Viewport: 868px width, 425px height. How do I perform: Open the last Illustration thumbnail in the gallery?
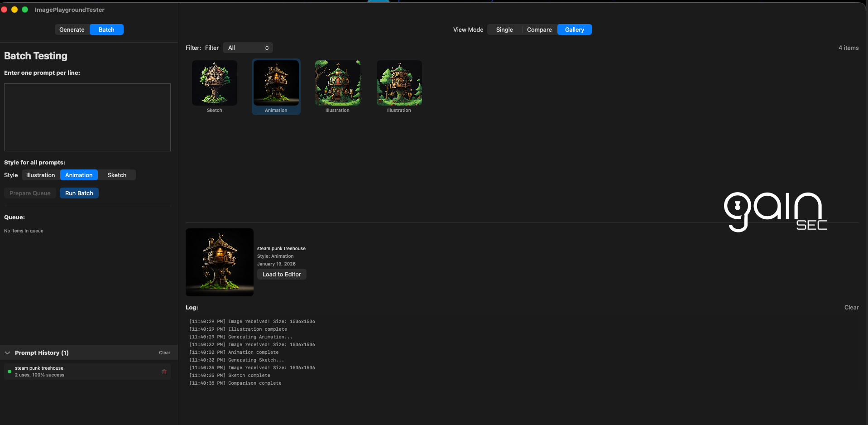[399, 83]
